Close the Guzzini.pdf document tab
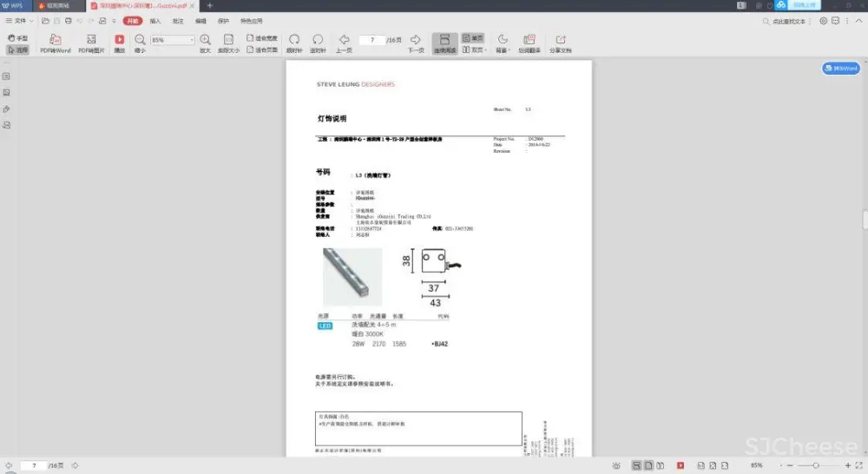The height and width of the screenshot is (474, 868). [192, 5]
